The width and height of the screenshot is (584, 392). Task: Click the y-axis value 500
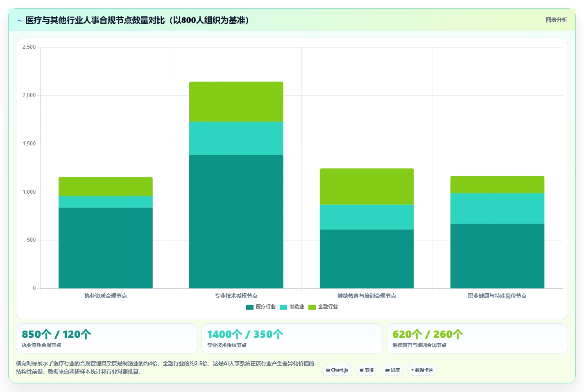(x=32, y=240)
